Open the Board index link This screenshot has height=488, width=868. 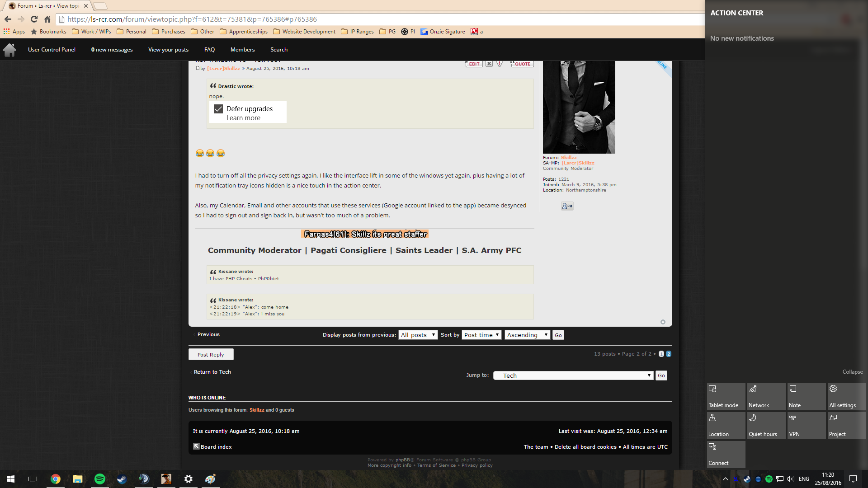tap(216, 447)
